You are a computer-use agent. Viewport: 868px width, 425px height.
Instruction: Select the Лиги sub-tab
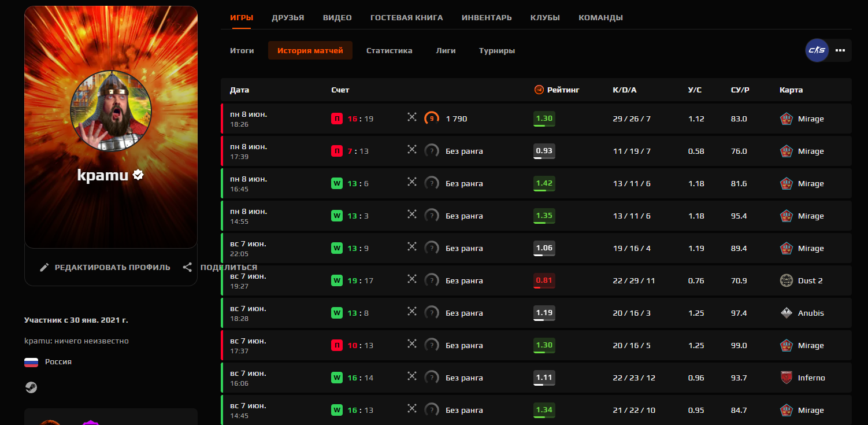[446, 50]
